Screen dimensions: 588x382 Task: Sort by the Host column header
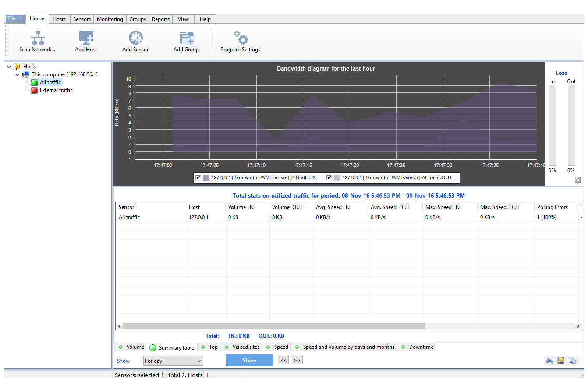[206, 207]
